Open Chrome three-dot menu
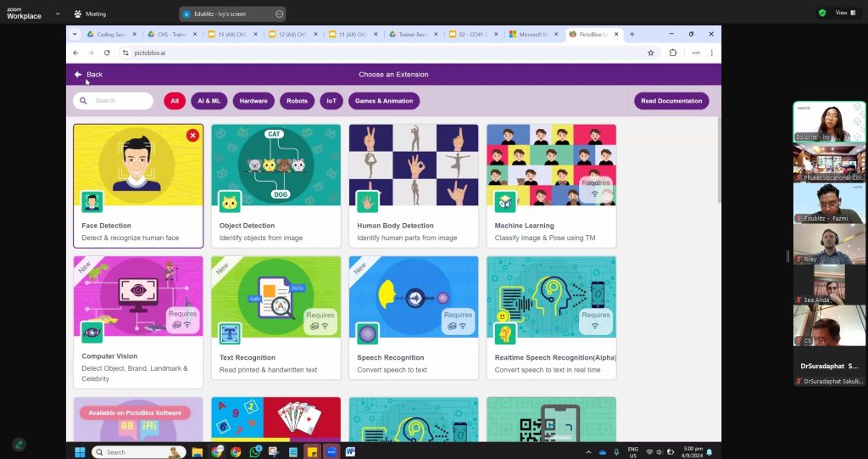 711,53
